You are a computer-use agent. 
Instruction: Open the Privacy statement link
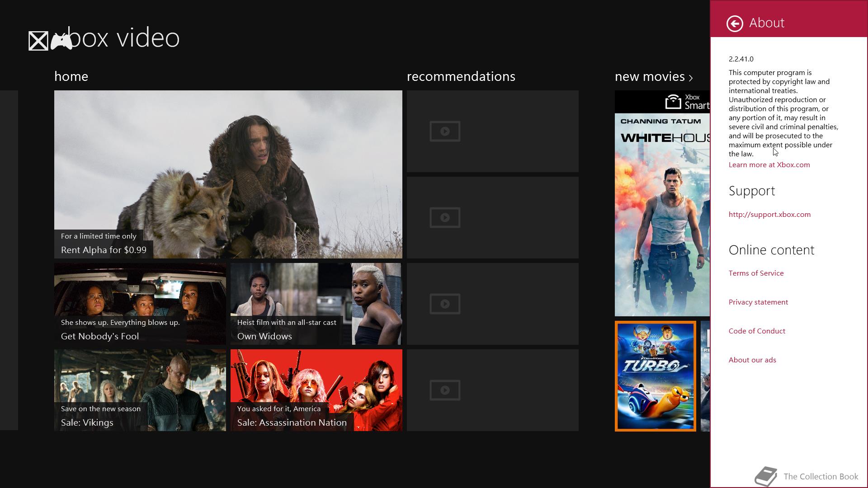tap(758, 302)
